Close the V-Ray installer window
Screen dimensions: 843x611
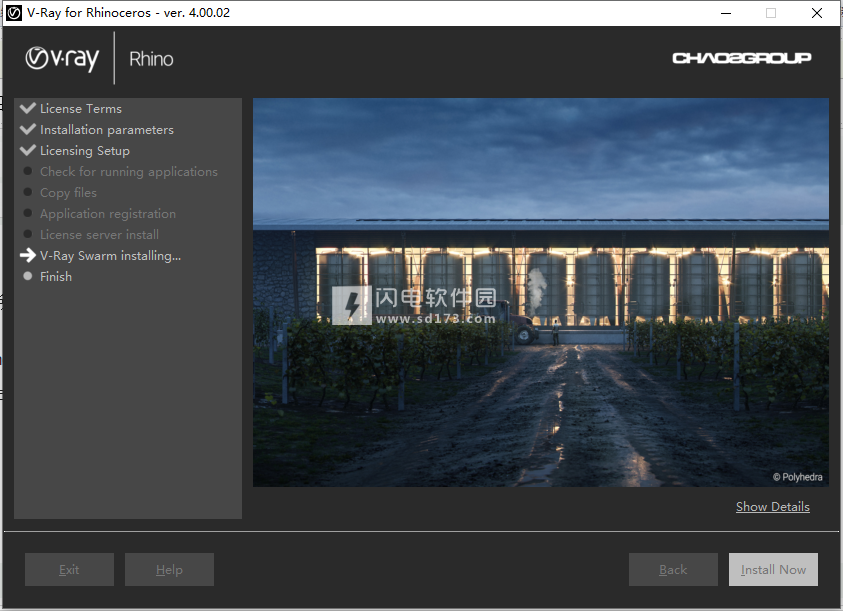coord(817,13)
